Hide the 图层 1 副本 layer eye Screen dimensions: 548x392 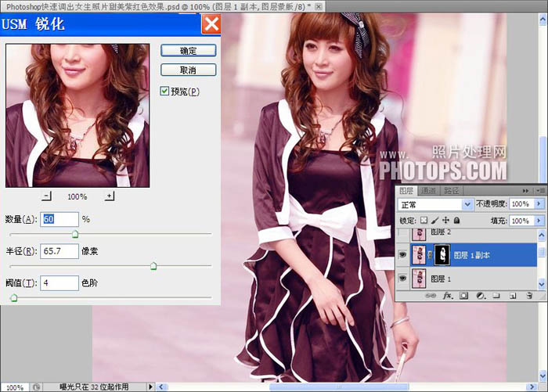402,254
